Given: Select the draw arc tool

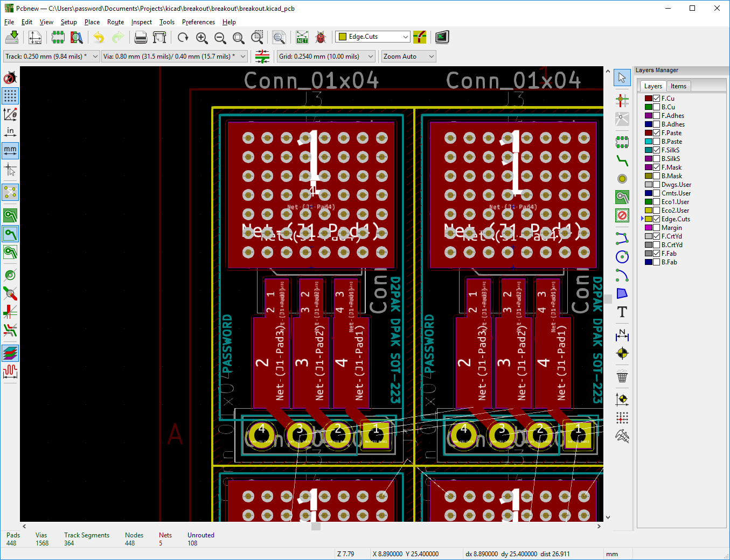Looking at the screenshot, I should point(622,275).
